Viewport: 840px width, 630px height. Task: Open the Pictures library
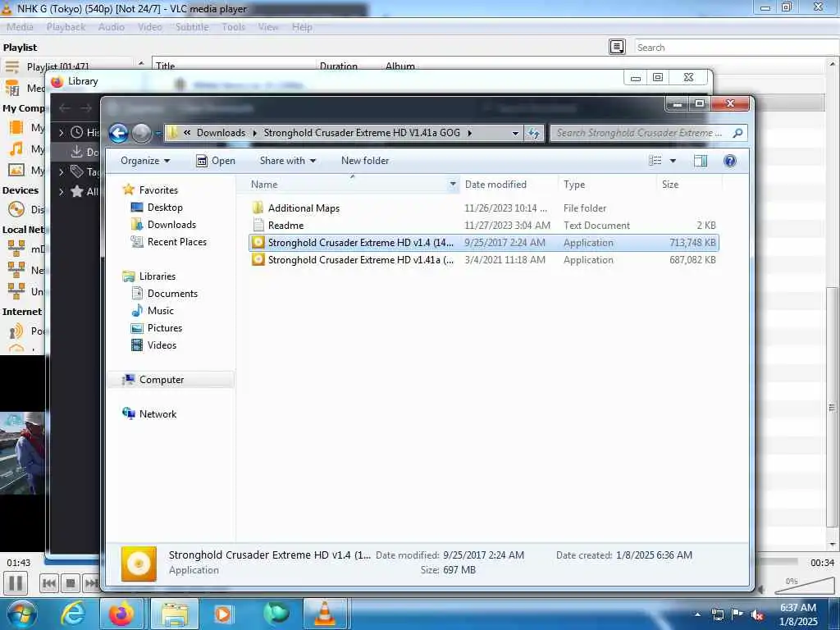pos(164,328)
